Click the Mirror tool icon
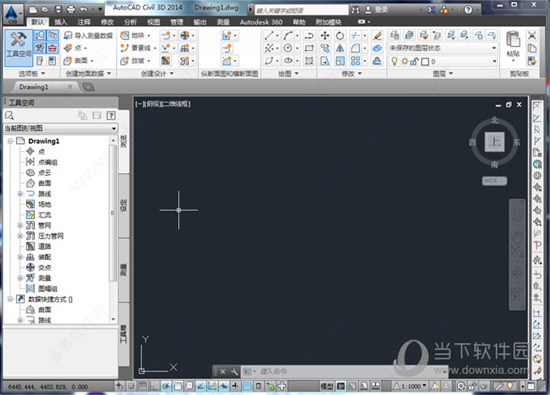The image size is (550, 395). pyautogui.click(x=340, y=48)
